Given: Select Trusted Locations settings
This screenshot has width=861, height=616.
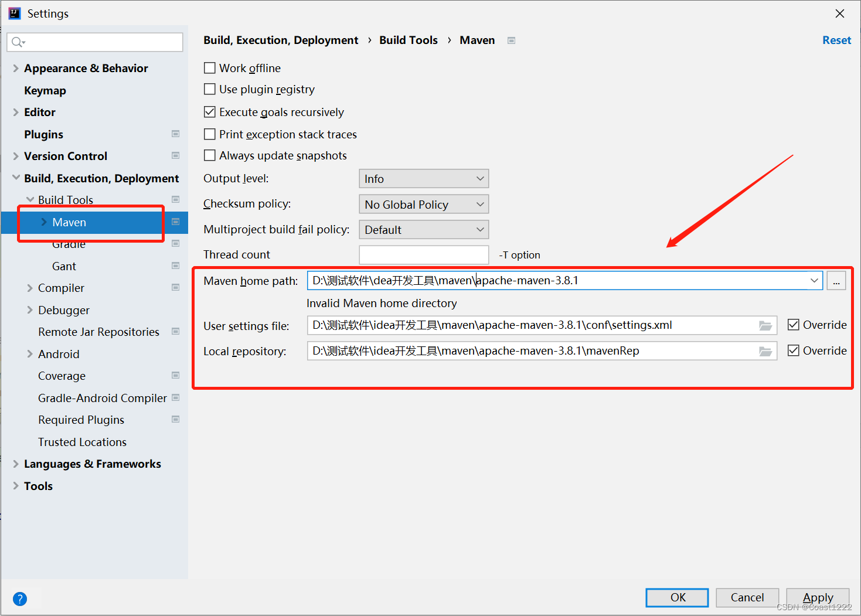Looking at the screenshot, I should (82, 442).
